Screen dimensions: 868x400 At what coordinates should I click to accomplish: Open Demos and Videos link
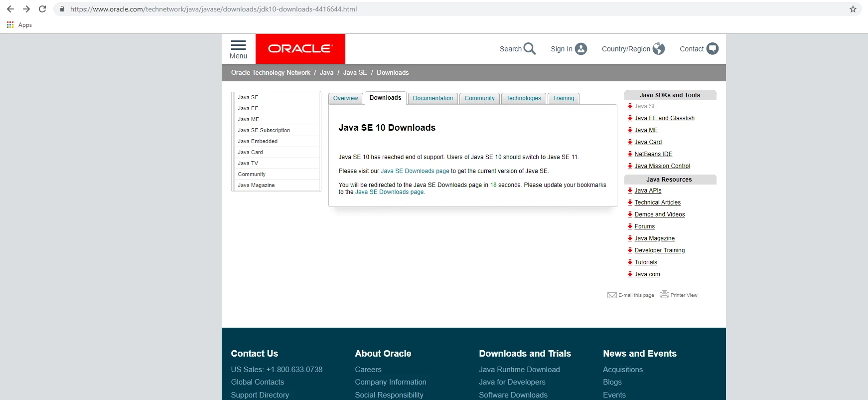coord(659,214)
